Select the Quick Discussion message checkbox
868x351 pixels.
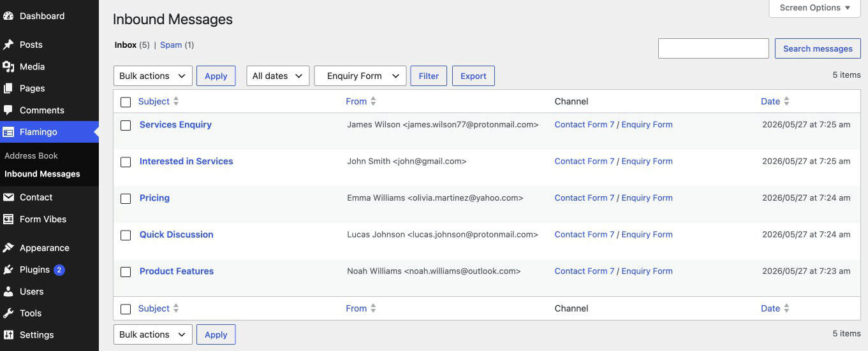pos(126,235)
